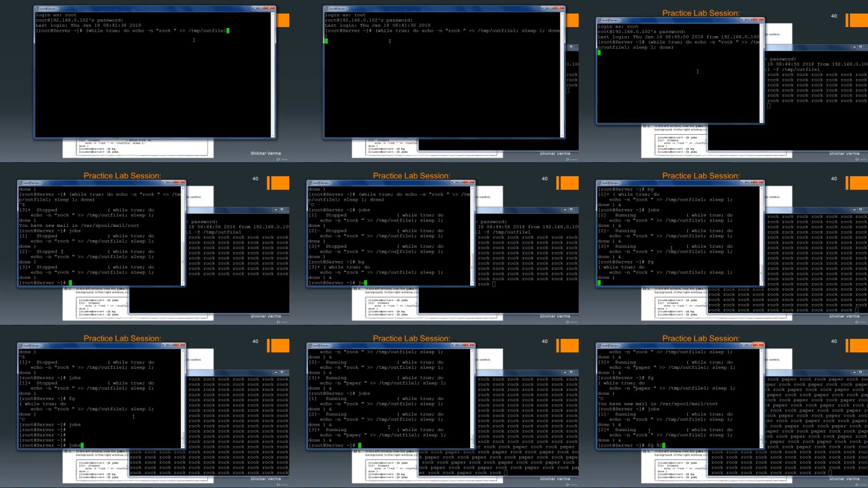Click the '[2]- Stopped' line under jobs, middle-left frame

(87, 251)
